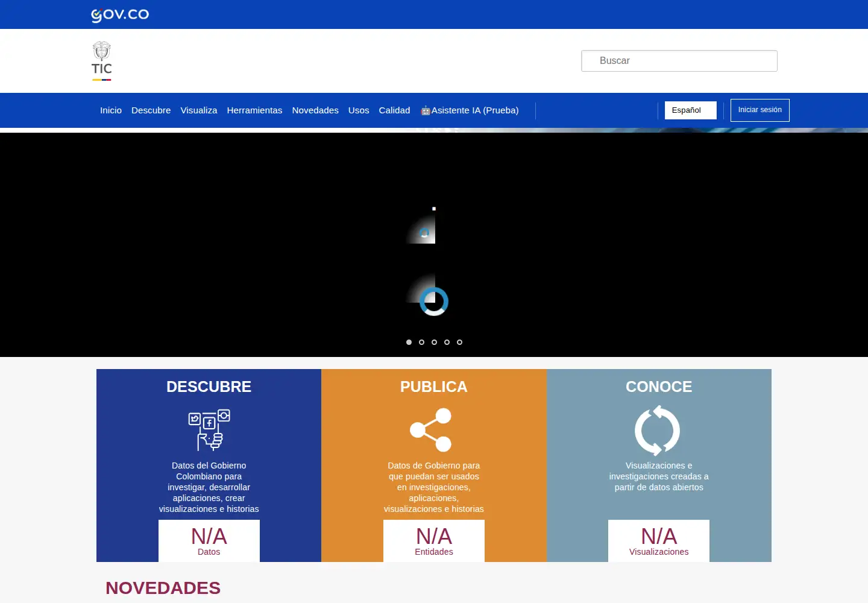Screen dimensions: 868x603
Task: Open the Inicio menu item
Action: tap(111, 110)
